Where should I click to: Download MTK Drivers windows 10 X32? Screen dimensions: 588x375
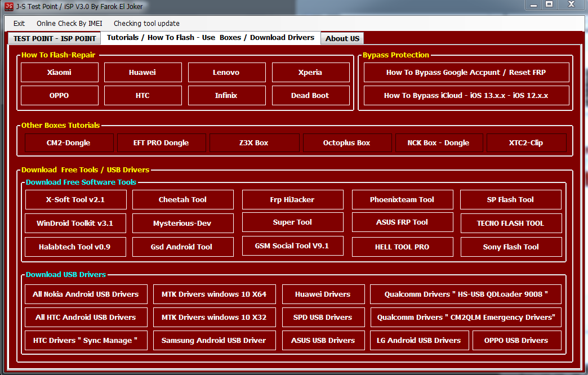(214, 317)
